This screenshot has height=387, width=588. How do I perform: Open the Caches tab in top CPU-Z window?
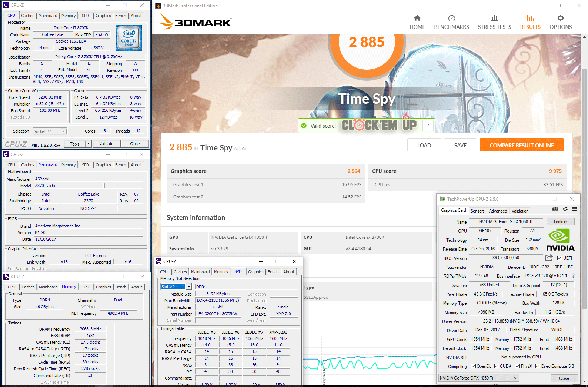[x=28, y=16]
